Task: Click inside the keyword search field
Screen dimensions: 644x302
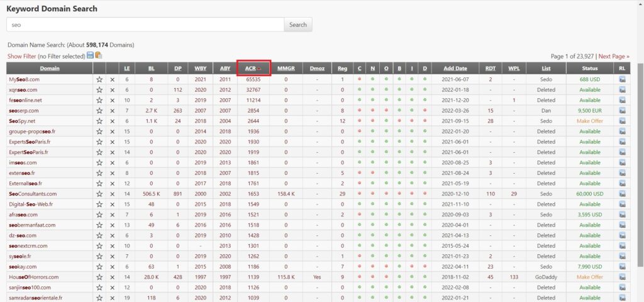Action: 145,25
